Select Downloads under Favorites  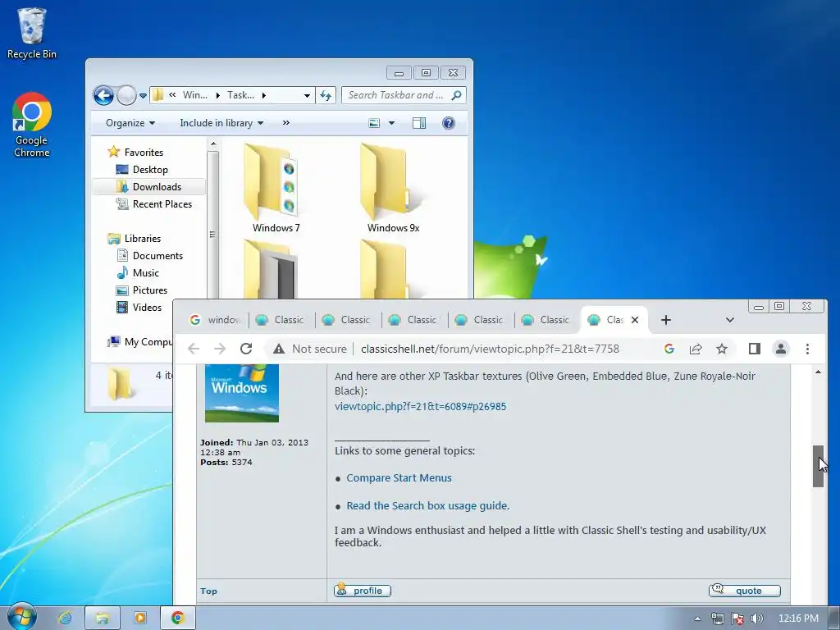tap(149, 187)
